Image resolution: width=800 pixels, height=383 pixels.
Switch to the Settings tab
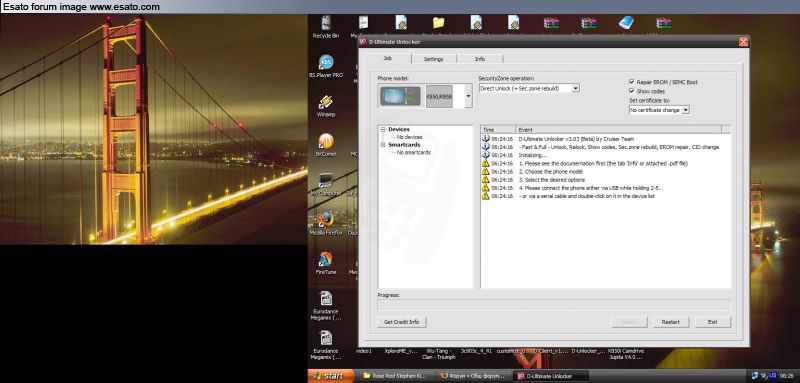click(434, 59)
